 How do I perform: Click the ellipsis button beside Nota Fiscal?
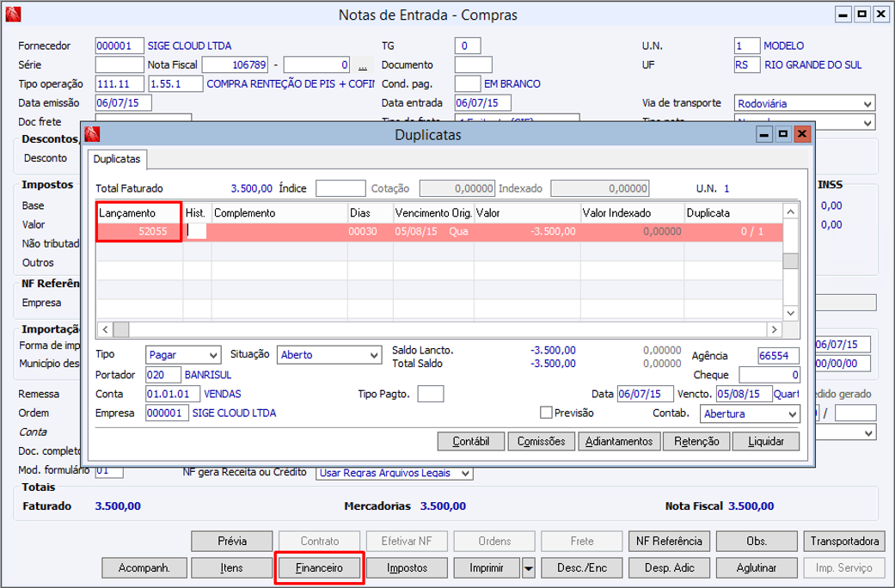point(363,65)
